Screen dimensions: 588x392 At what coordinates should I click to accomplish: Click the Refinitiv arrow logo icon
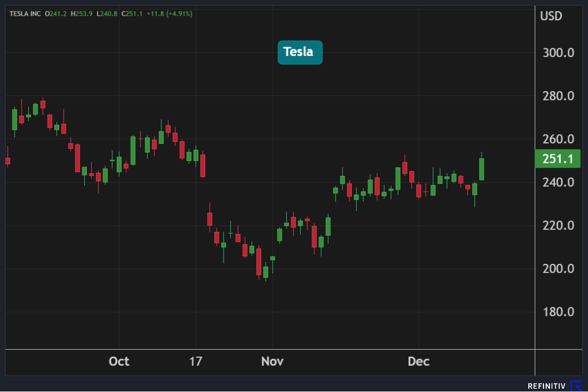pyautogui.click(x=576, y=386)
